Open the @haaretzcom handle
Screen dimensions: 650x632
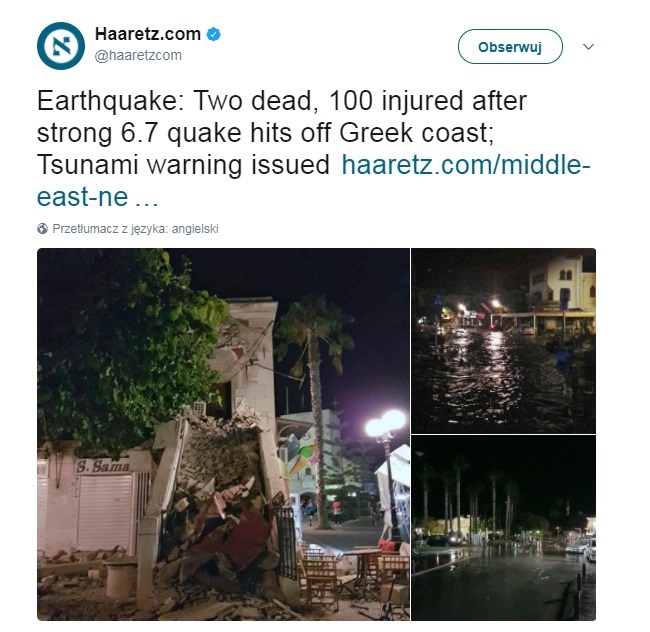coord(138,55)
